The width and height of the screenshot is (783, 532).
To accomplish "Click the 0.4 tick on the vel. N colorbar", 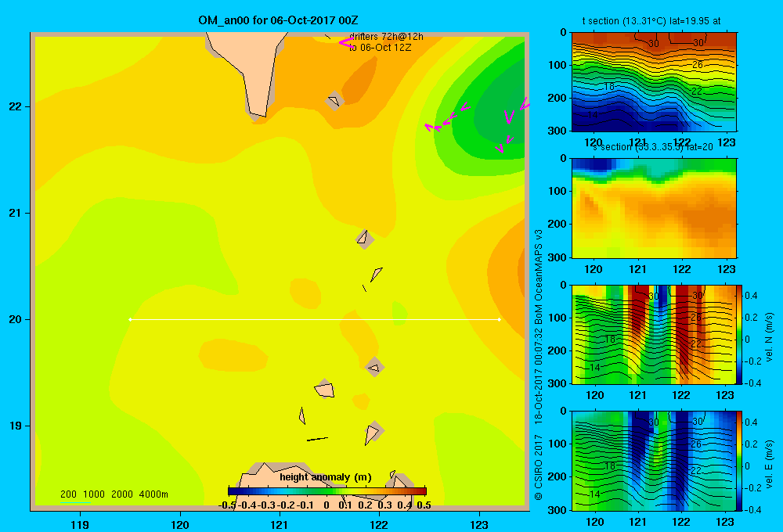I will click(x=752, y=296).
